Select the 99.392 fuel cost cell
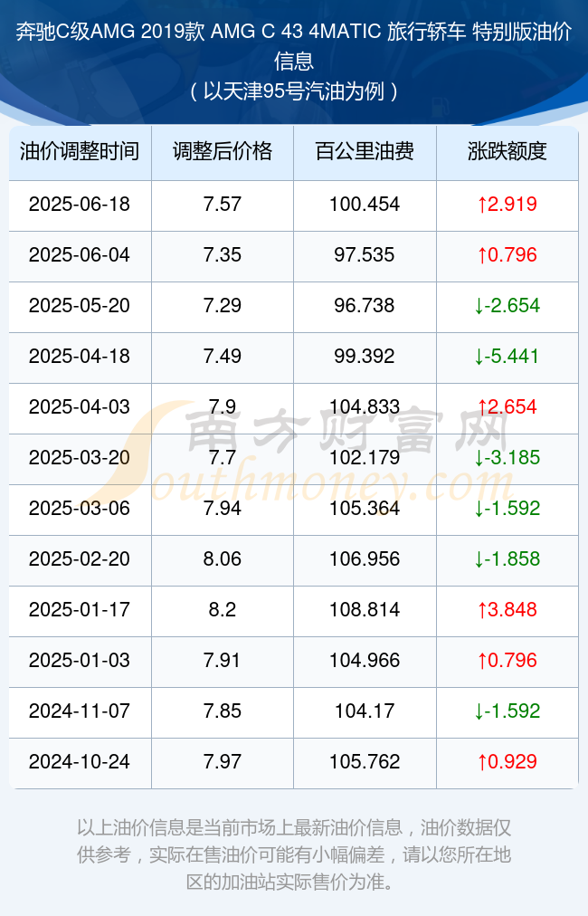588x916 pixels. tap(365, 357)
